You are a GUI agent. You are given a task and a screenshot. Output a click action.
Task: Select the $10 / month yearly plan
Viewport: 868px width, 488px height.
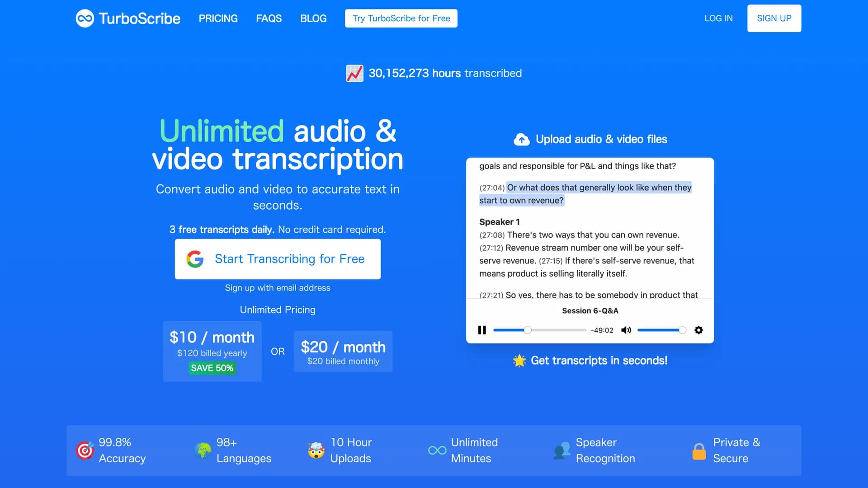coord(212,352)
